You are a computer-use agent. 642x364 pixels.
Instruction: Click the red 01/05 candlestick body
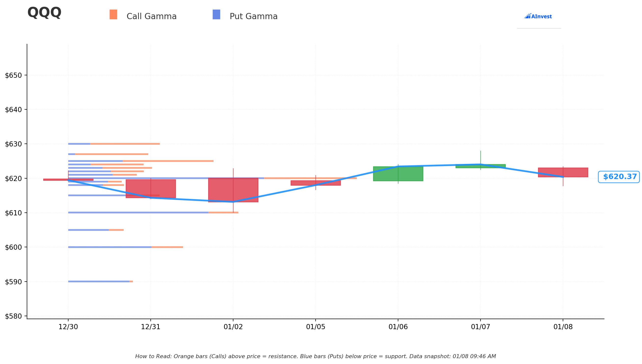[x=316, y=183]
